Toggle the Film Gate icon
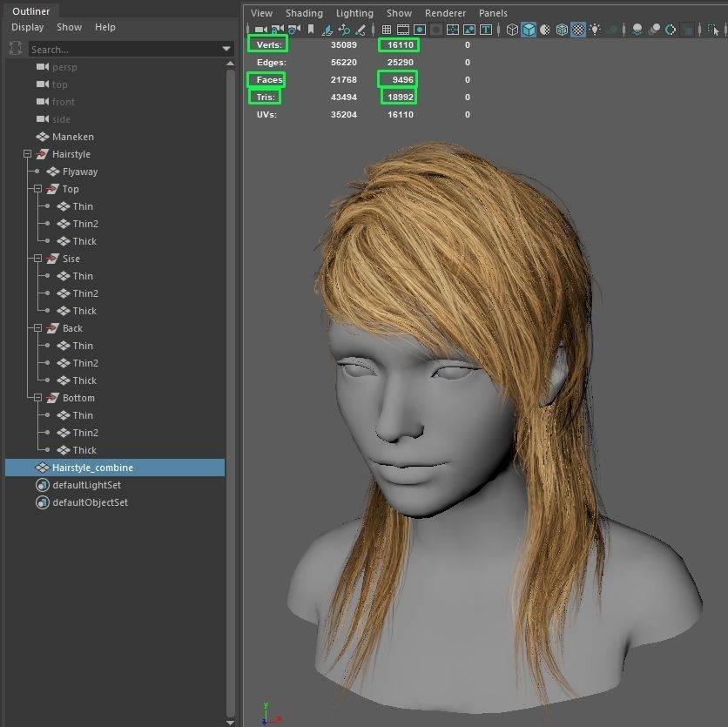This screenshot has width=728, height=727. pyautogui.click(x=403, y=30)
